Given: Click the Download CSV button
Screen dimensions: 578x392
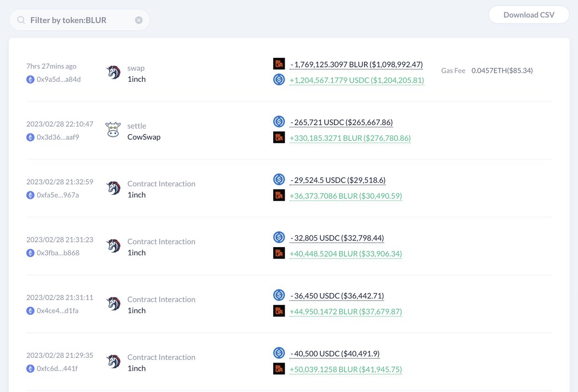Looking at the screenshot, I should pos(529,15).
